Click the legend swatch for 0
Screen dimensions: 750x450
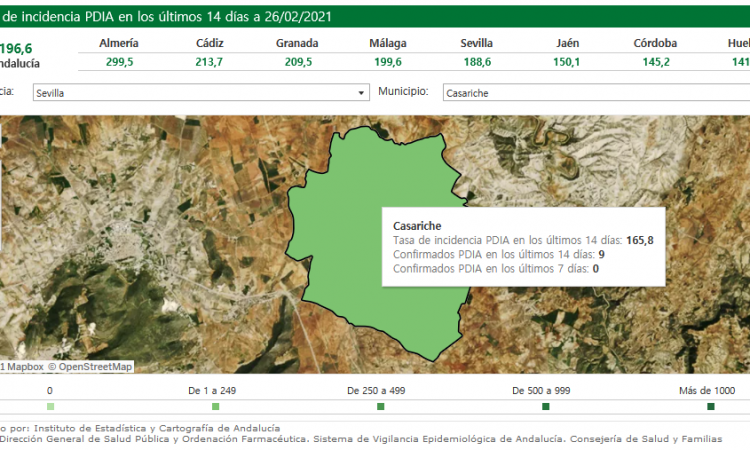point(50,407)
